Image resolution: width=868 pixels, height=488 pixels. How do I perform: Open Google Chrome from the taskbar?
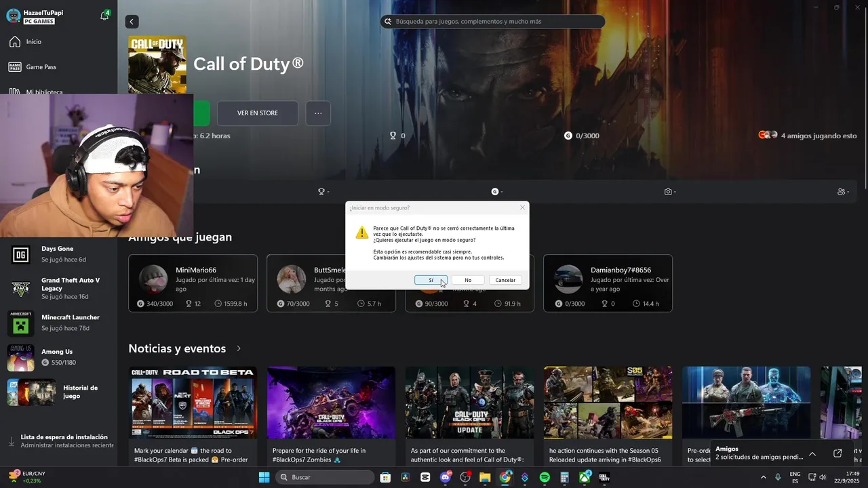[505, 477]
